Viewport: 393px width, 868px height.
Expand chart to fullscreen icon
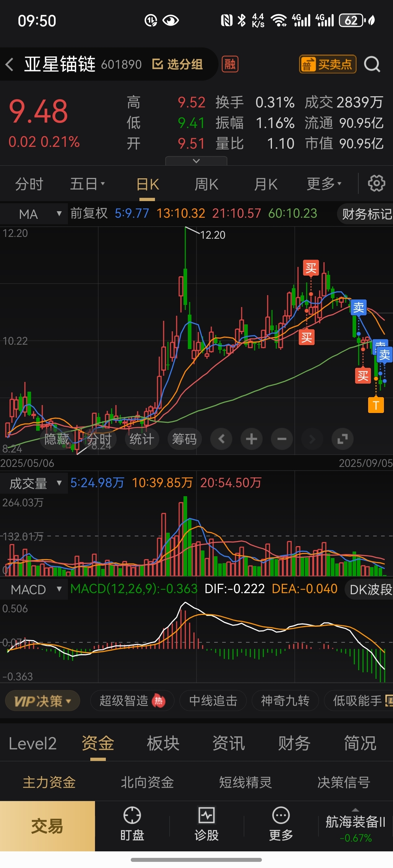click(x=343, y=439)
